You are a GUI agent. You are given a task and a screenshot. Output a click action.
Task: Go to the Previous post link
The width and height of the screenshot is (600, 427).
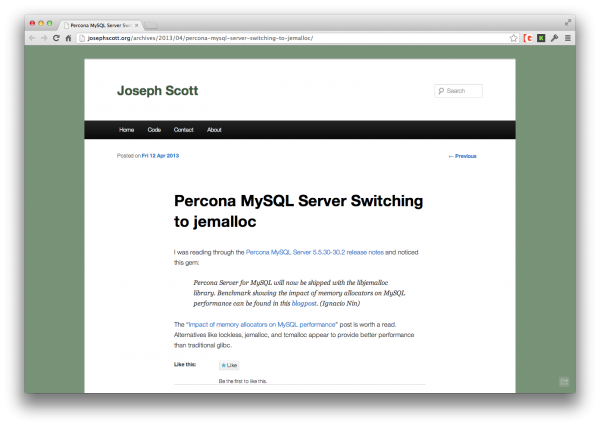(x=462, y=156)
